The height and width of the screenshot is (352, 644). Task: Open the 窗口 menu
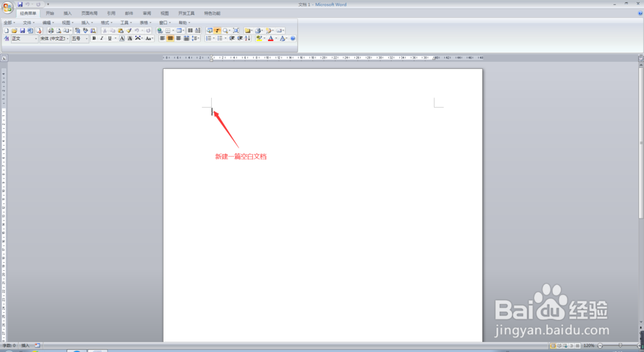(165, 23)
